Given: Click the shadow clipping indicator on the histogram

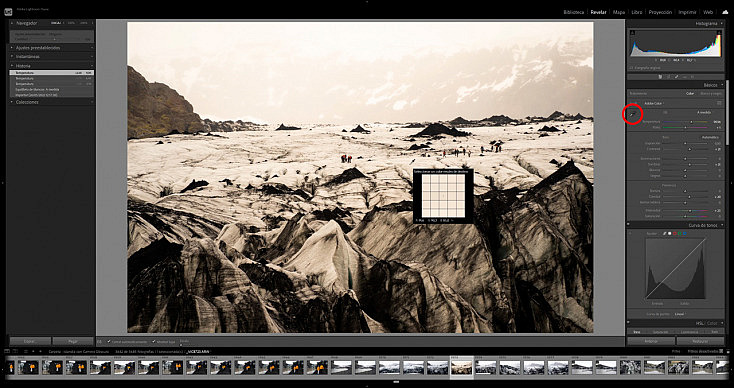Looking at the screenshot, I should 632,32.
